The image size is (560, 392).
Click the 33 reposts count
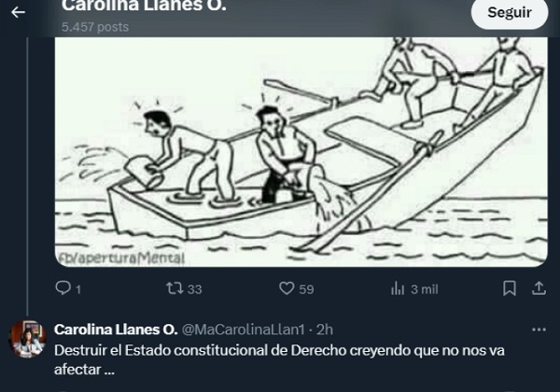[195, 289]
